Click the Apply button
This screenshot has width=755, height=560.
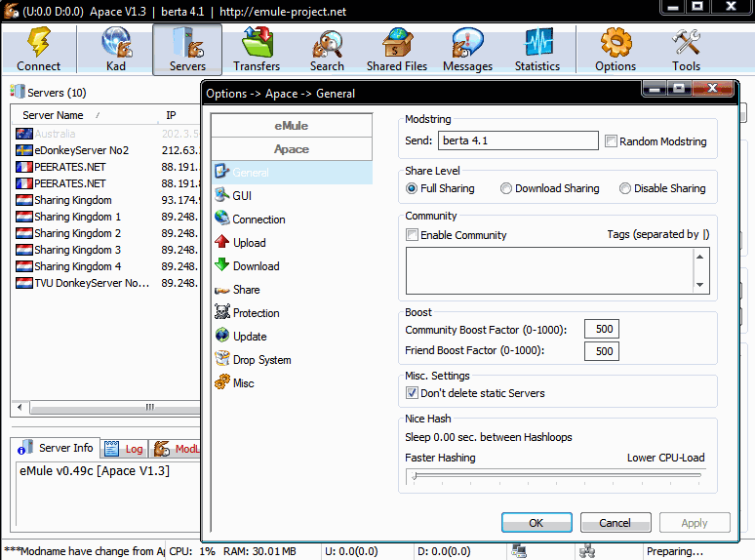pyautogui.click(x=695, y=523)
